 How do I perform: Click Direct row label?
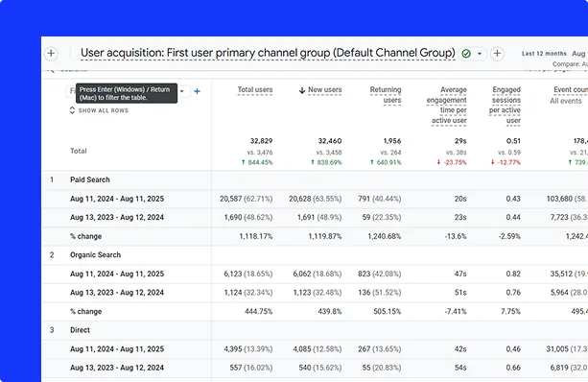(x=80, y=330)
